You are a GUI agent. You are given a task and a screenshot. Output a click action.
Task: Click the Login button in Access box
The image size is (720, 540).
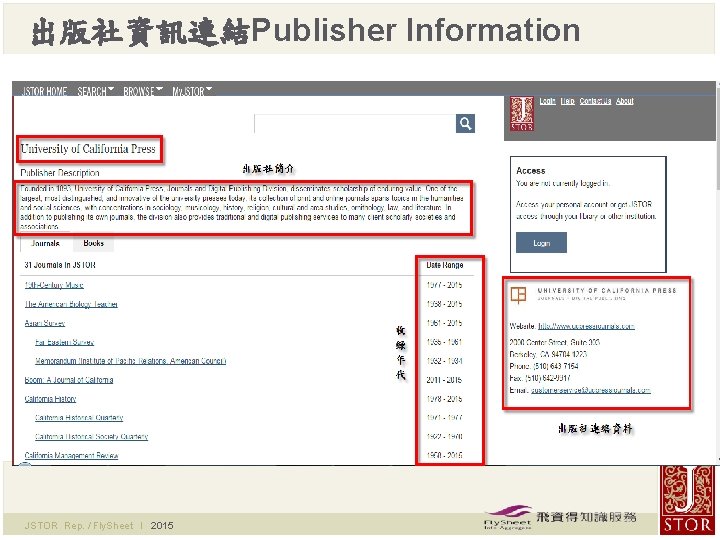[541, 242]
